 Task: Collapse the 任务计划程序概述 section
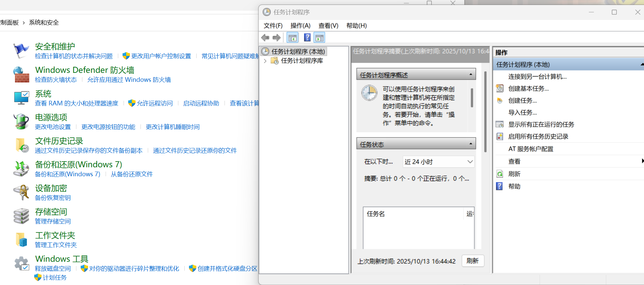point(471,74)
